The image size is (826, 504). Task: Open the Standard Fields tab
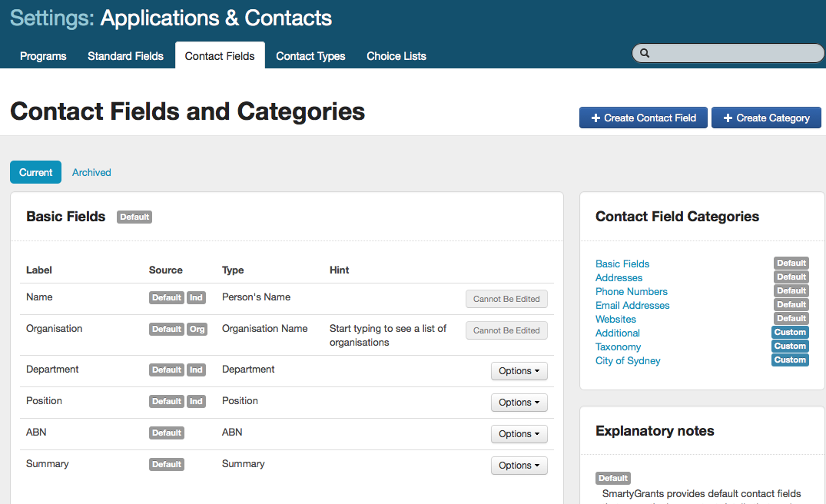[125, 56]
